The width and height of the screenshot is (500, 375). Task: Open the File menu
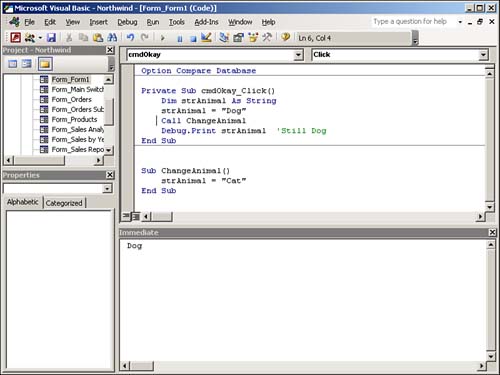(x=29, y=22)
